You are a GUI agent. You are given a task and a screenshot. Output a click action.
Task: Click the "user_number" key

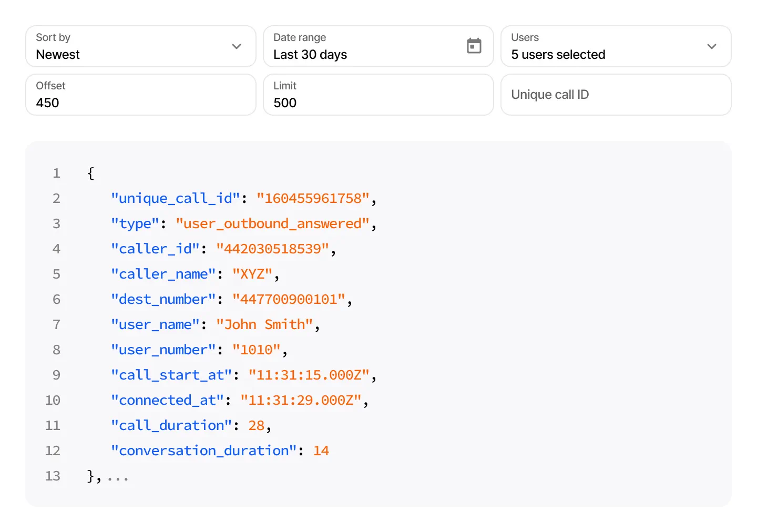(x=163, y=350)
